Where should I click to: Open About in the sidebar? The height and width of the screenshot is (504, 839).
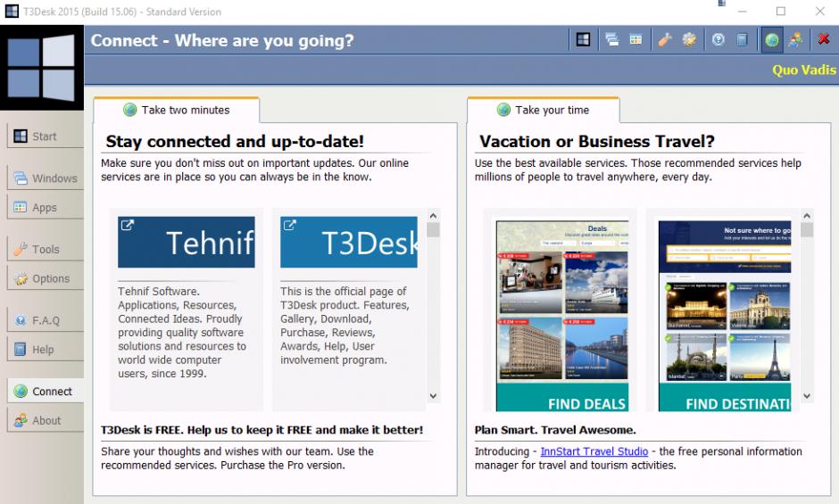46,421
